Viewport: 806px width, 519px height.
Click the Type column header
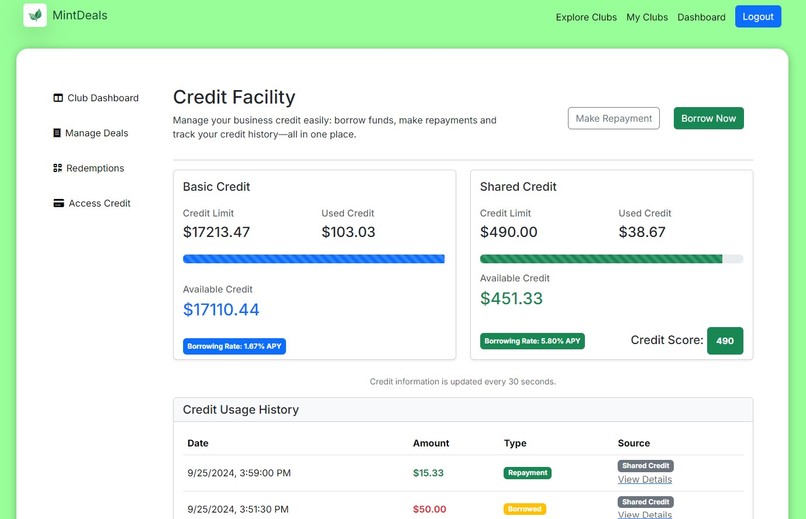(515, 443)
